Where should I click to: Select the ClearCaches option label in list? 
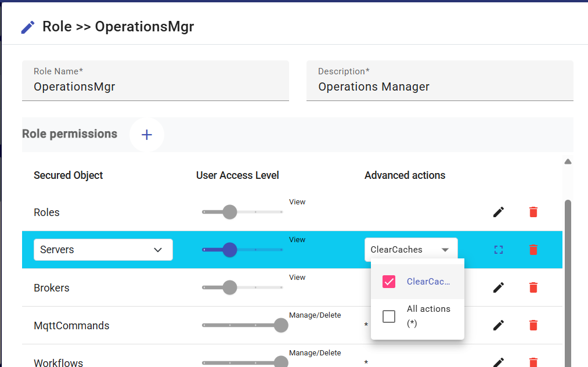[x=428, y=282]
